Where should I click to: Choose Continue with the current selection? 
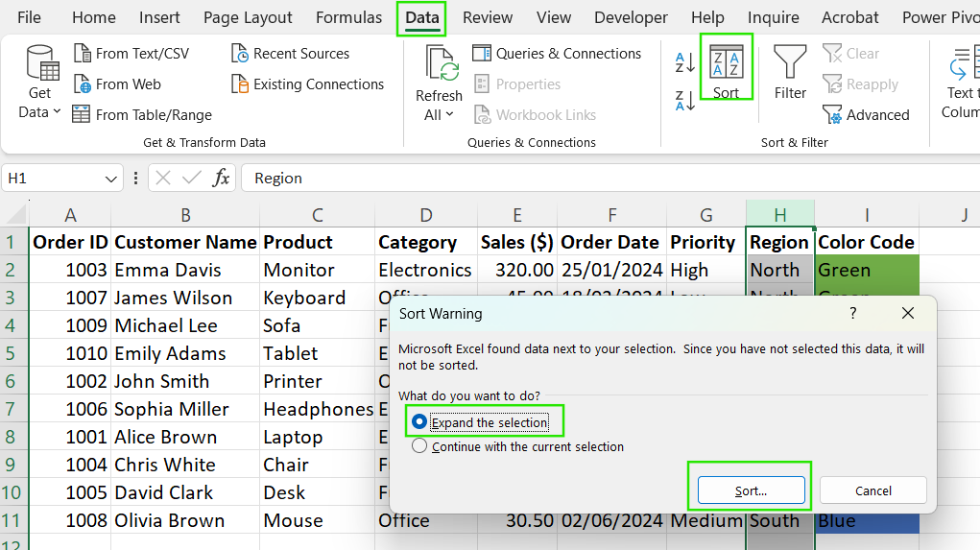(x=517, y=446)
